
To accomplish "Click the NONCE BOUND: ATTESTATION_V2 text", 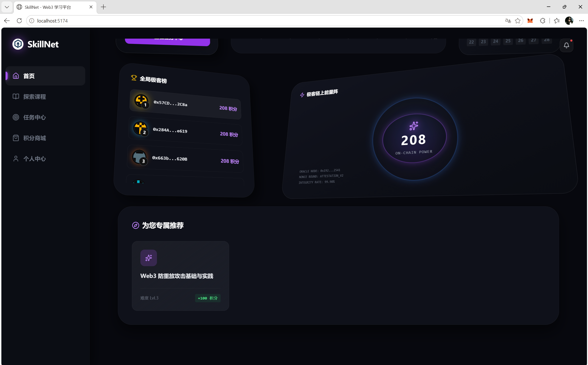I will click(321, 176).
